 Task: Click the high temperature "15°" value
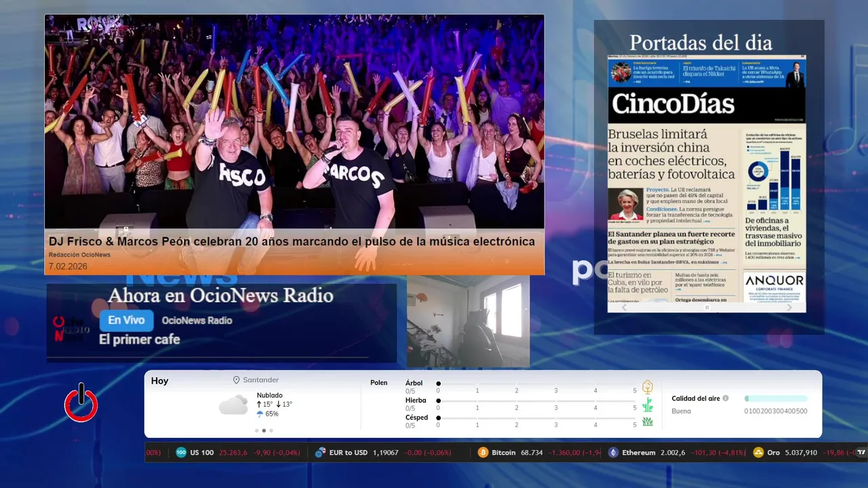tap(268, 405)
